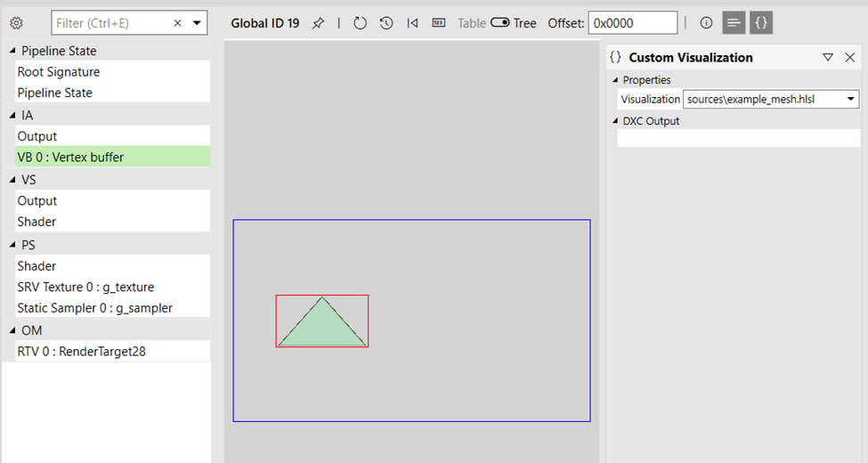The height and width of the screenshot is (463, 868).
Task: Toggle the Table/Tree switch
Action: click(x=499, y=23)
